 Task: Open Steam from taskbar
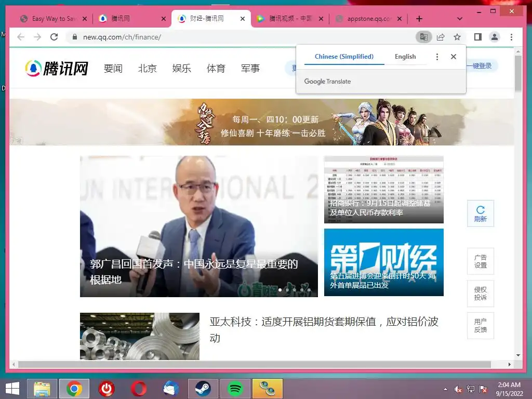pyautogui.click(x=203, y=389)
